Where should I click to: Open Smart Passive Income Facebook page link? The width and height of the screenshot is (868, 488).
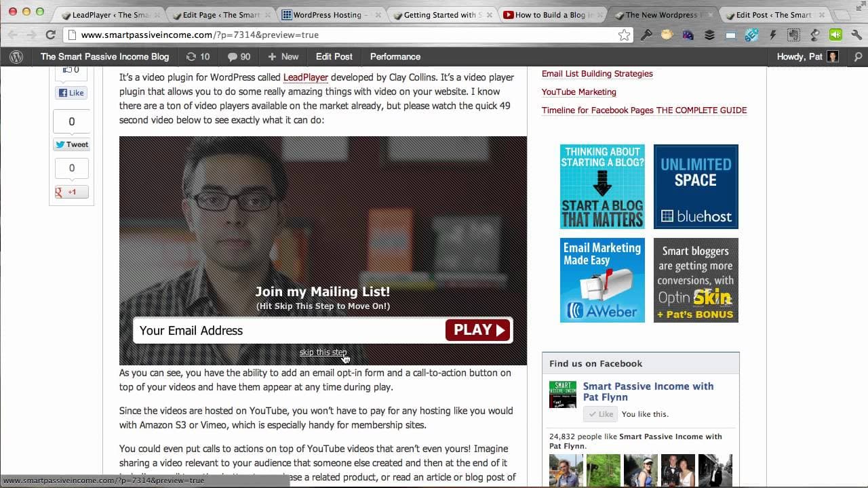click(x=648, y=392)
